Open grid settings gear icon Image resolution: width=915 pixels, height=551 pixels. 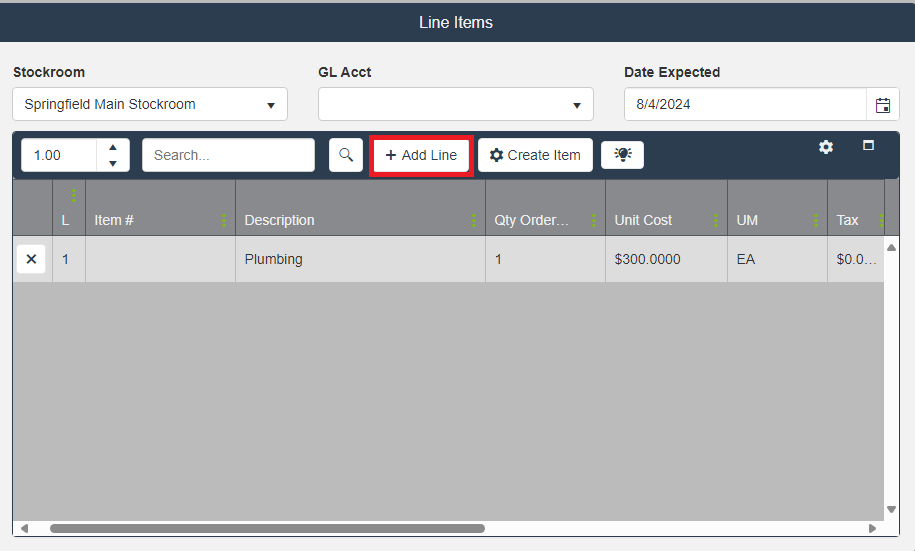pyautogui.click(x=826, y=147)
